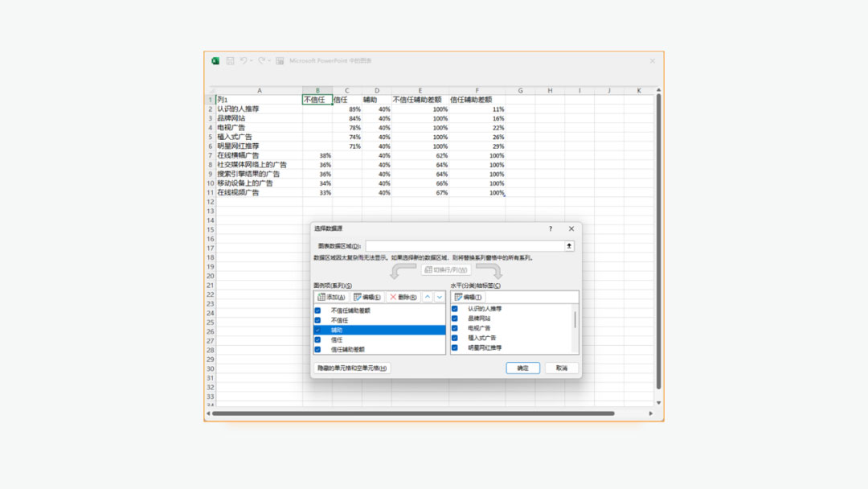The height and width of the screenshot is (489, 868).
Task: Click the category labels list scrollbar
Action: pos(575,320)
